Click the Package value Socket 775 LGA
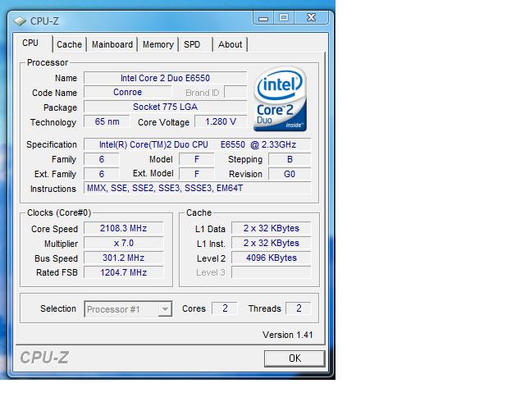The image size is (525, 420). pyautogui.click(x=165, y=107)
